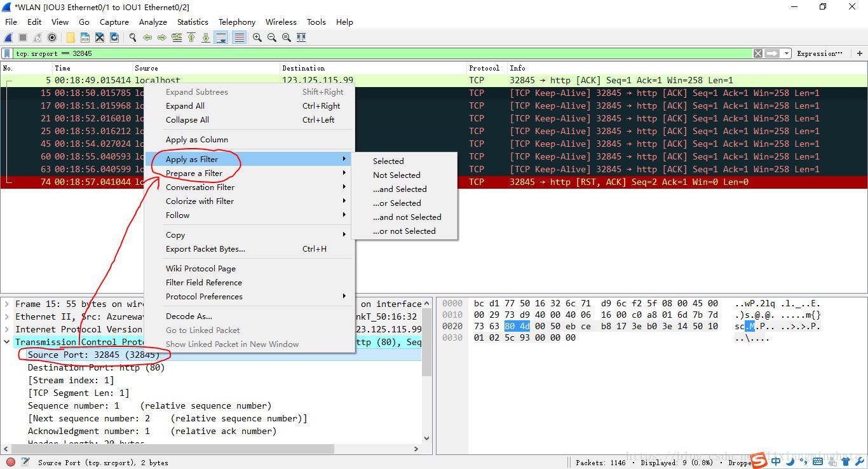Viewport: 868px width, 469px height.
Task: Open recent filters dropdown arrow
Action: point(787,53)
